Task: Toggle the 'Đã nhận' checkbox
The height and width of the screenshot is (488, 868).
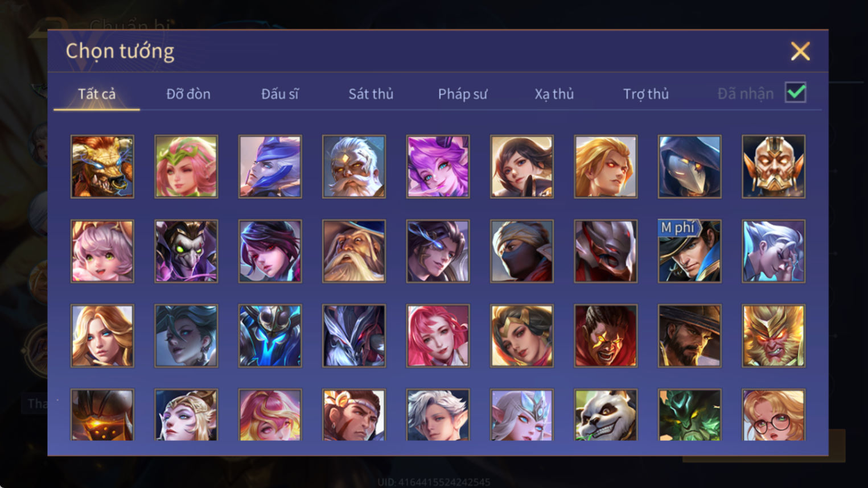Action: [x=795, y=93]
